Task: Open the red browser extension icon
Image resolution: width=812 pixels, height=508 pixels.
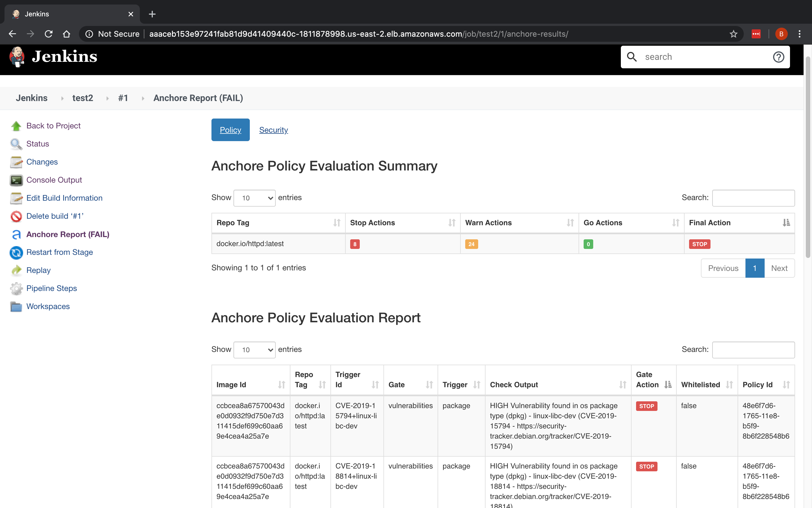Action: tap(756, 34)
